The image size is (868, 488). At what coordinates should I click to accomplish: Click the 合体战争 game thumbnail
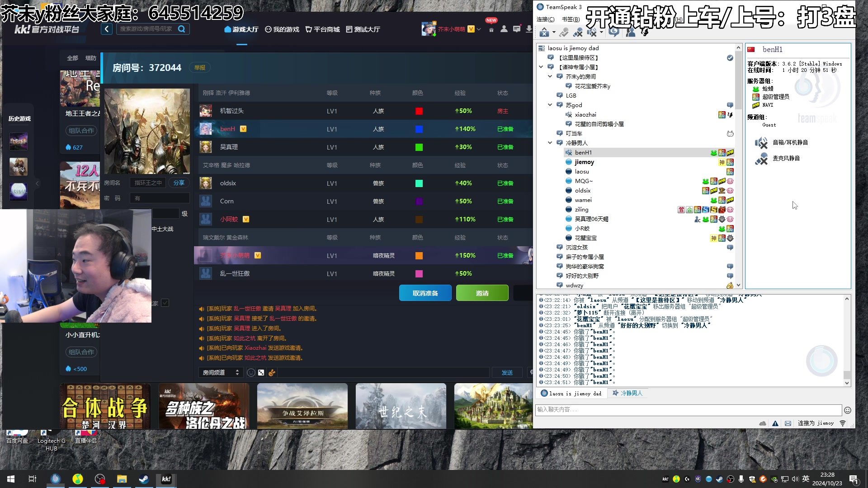(105, 406)
